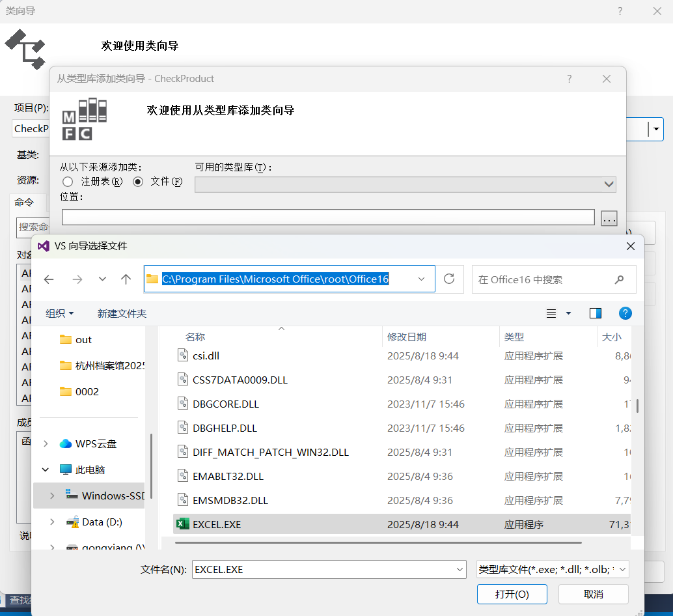673x616 pixels.
Task: Go up one folder level
Action: [x=126, y=279]
